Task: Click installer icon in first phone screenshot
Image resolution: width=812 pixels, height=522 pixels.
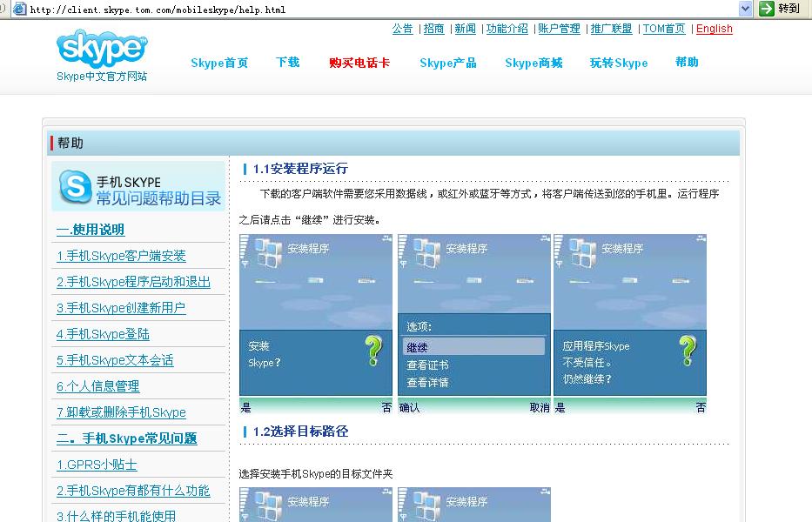Action: pyautogui.click(x=268, y=252)
